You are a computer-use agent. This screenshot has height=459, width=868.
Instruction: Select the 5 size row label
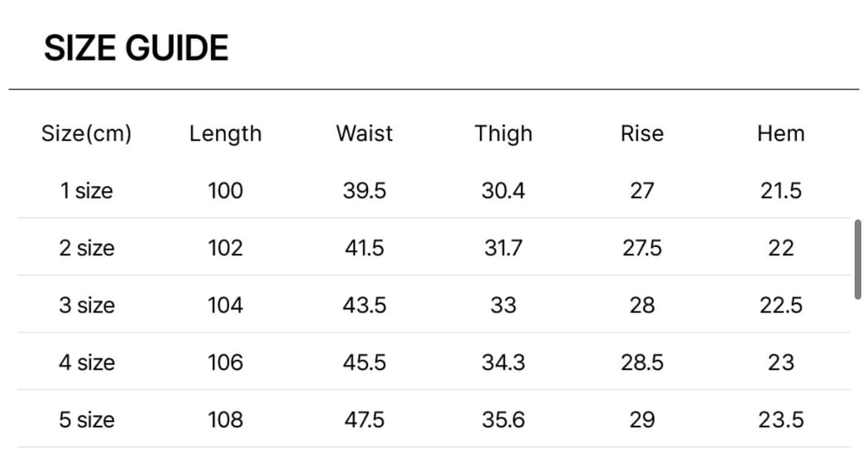pyautogui.click(x=86, y=420)
